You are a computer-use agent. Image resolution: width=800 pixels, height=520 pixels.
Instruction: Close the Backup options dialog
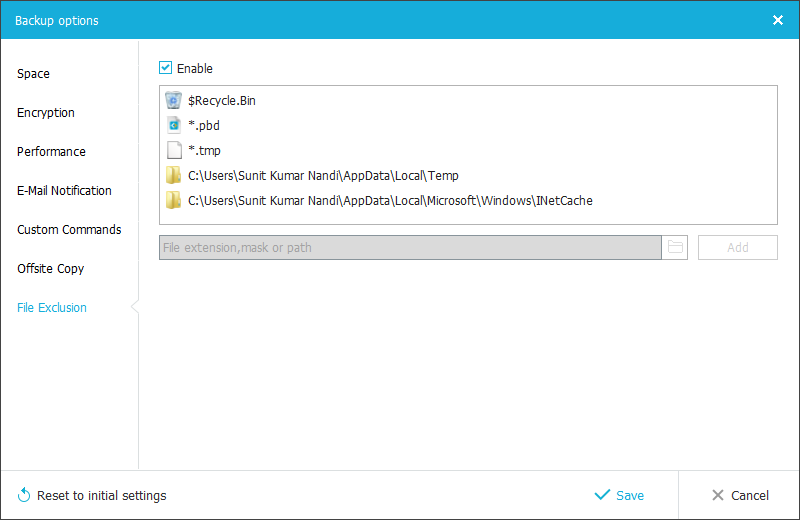[778, 20]
